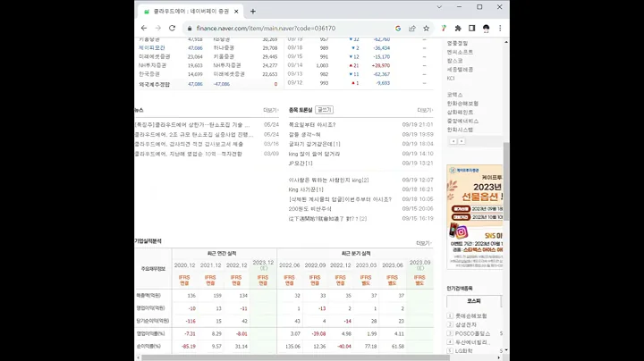Image resolution: width=644 pixels, height=361 pixels.
Task: Select the 코스피 tab under 인기검색종목
Action: [x=474, y=301]
